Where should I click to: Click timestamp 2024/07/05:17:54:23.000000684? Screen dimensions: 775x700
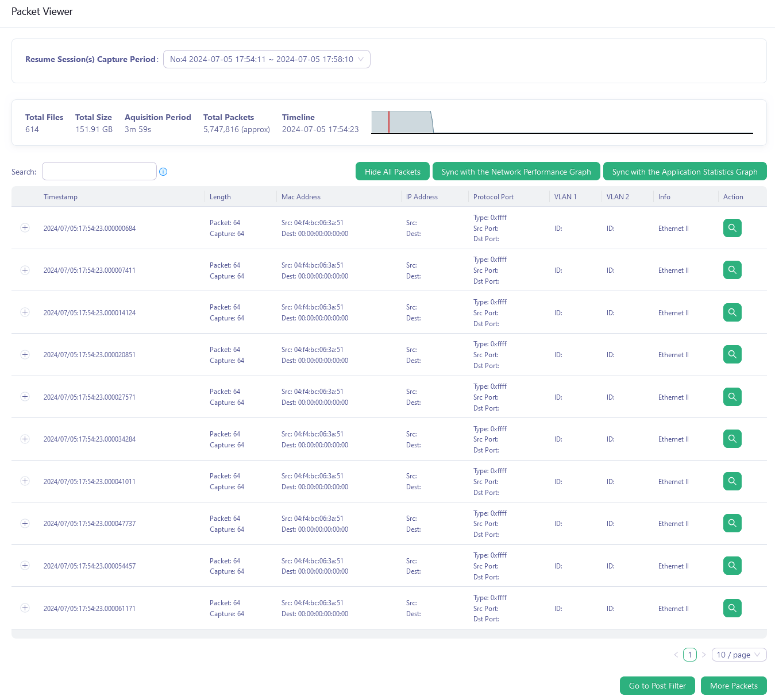90,228
